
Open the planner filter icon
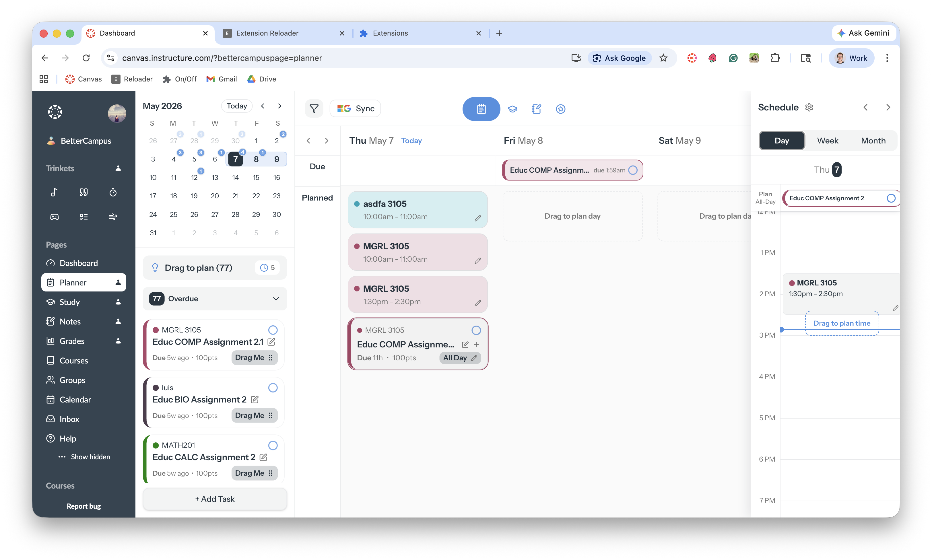point(314,109)
